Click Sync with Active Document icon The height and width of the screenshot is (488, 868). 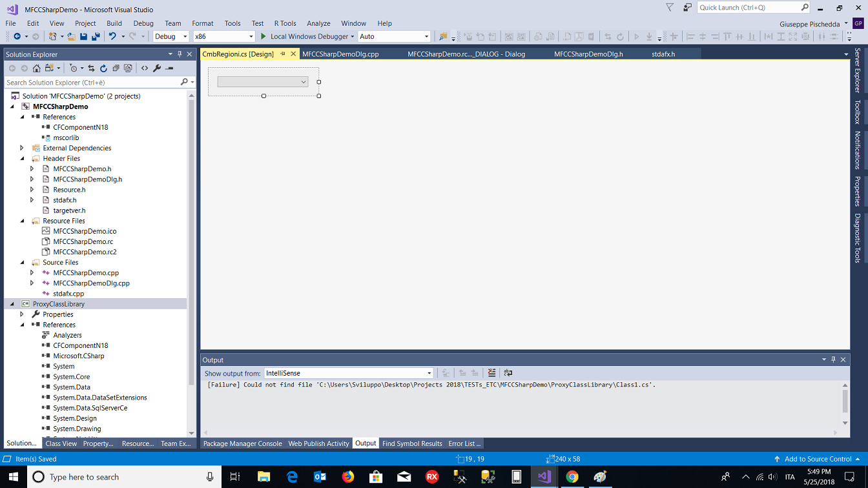[x=91, y=68]
